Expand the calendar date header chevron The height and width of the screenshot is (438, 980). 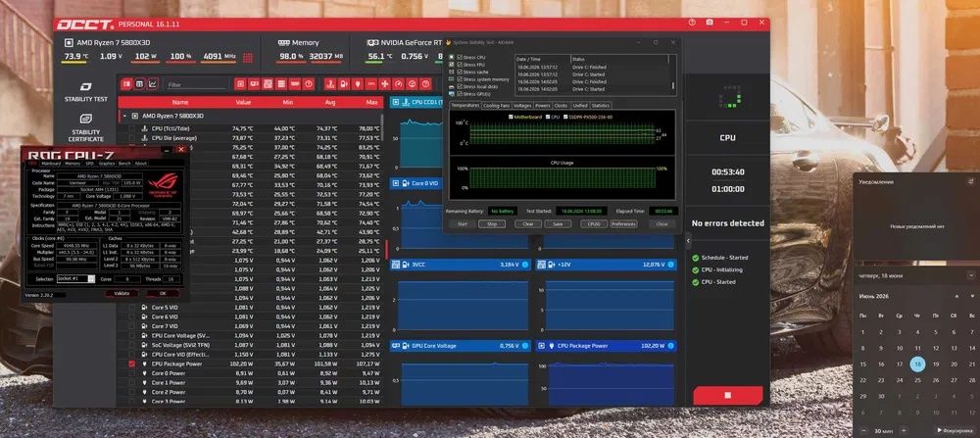click(970, 275)
